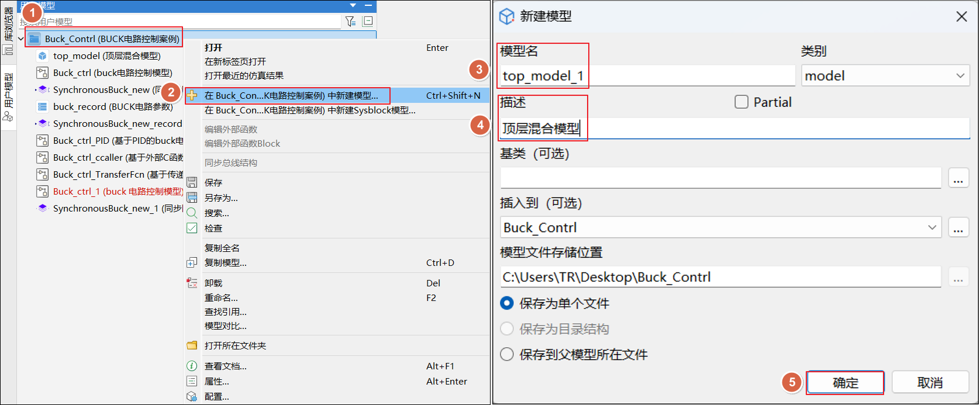Click the magnifier icon next to 搜索
The height and width of the screenshot is (405, 980).
(x=192, y=213)
